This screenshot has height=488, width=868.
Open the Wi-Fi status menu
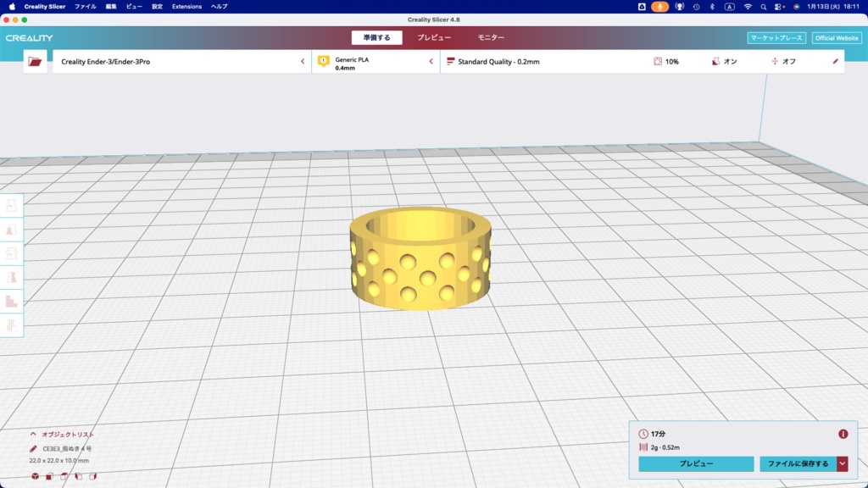pyautogui.click(x=748, y=7)
